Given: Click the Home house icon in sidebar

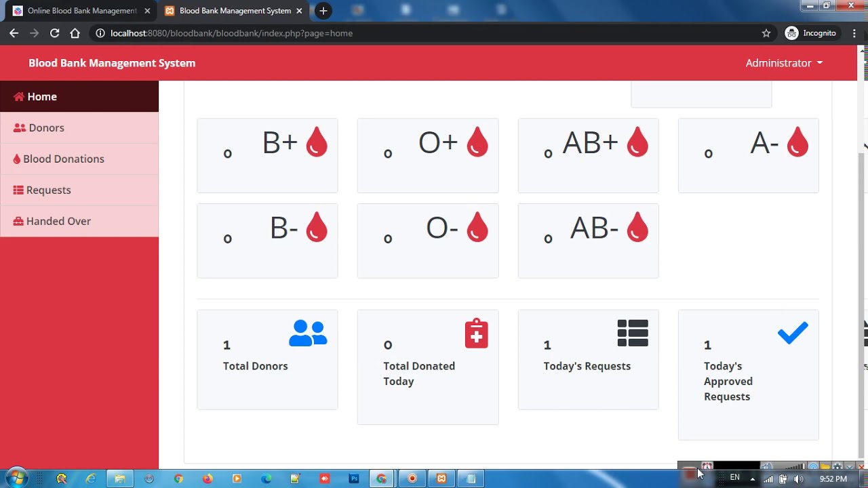Looking at the screenshot, I should tap(19, 96).
